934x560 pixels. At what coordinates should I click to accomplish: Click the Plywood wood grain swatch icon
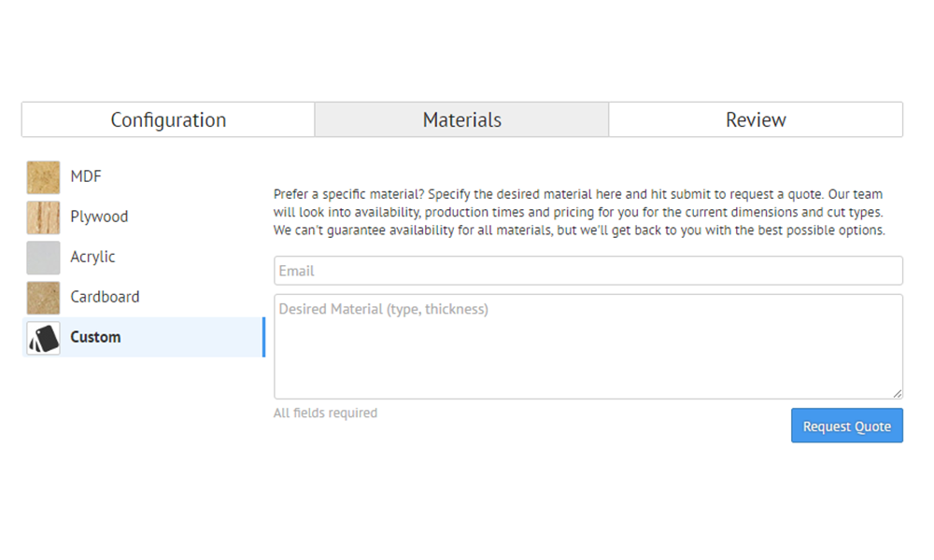[x=43, y=217]
